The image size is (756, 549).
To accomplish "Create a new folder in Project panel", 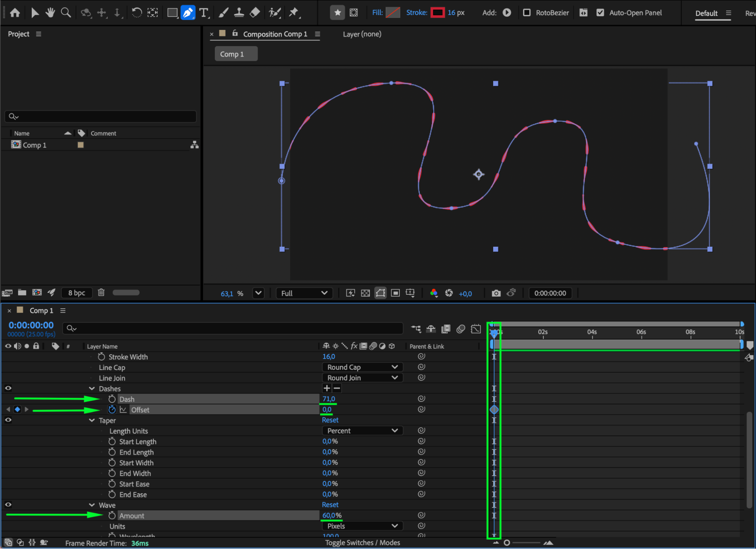I will [22, 292].
